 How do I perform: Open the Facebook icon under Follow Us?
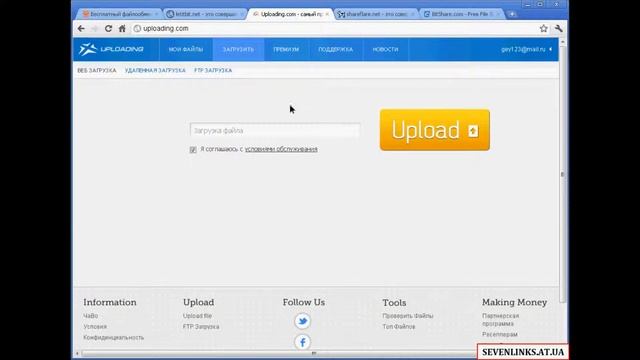(302, 342)
